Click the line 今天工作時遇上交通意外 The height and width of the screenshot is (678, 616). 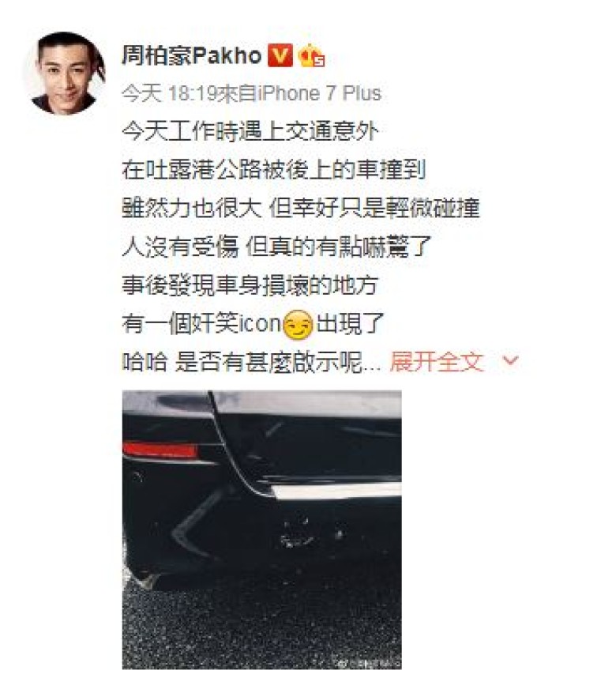click(x=250, y=132)
